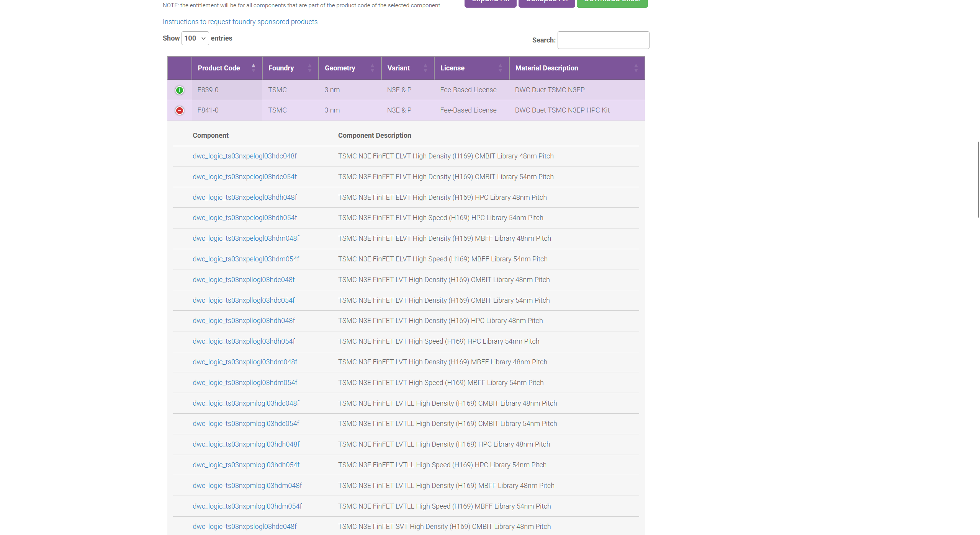Screen dimensions: 980x535
Task: Click the page vertical scrollbar thumb
Action: tap(978, 179)
